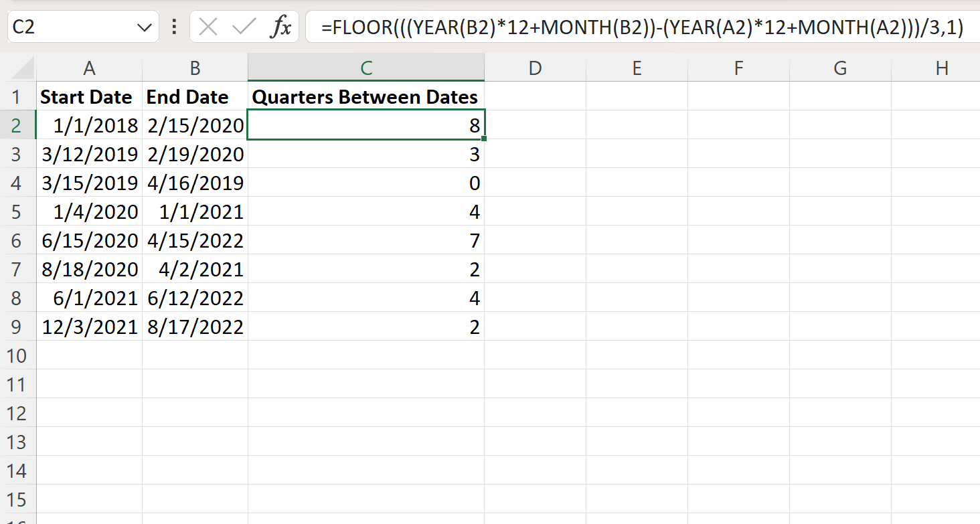Image resolution: width=980 pixels, height=524 pixels.
Task: Select column header A
Action: 89,67
